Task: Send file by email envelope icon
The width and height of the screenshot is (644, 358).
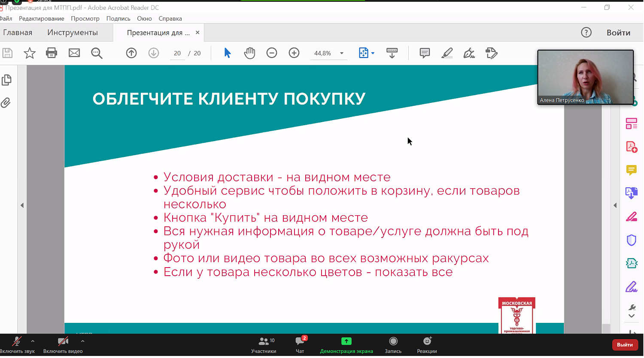Action: 74,53
